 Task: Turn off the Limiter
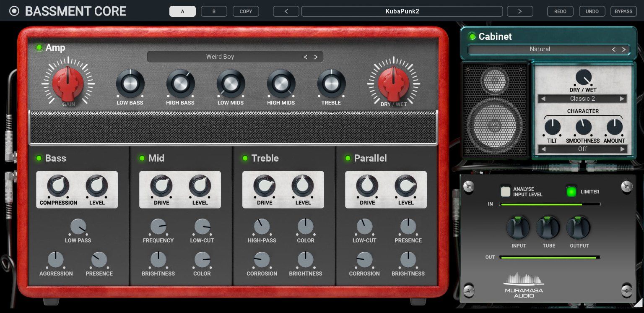pyautogui.click(x=571, y=192)
